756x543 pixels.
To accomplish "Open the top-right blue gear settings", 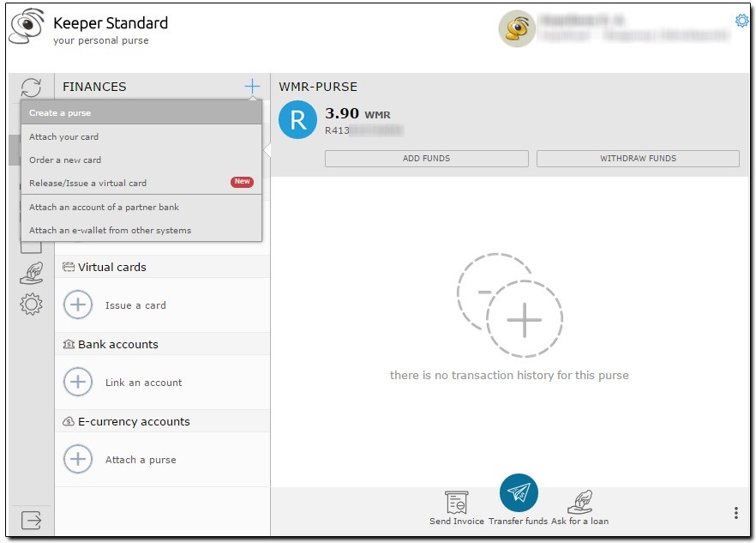I will click(741, 21).
